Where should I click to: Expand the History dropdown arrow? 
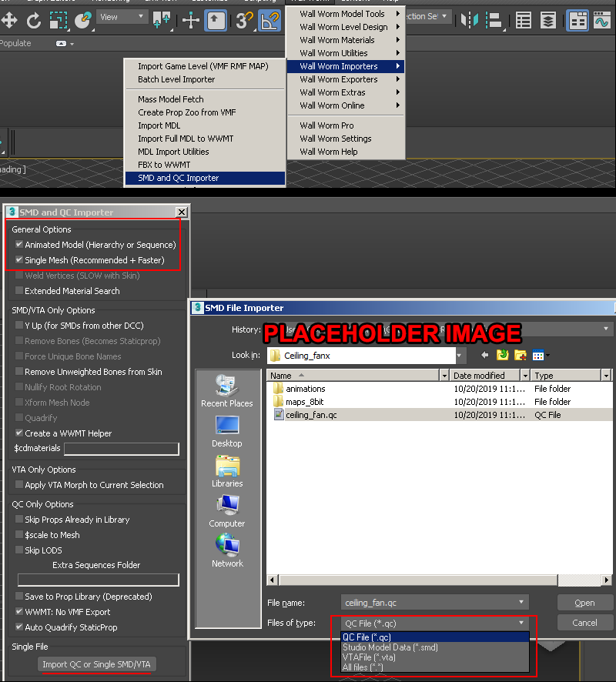605,329
